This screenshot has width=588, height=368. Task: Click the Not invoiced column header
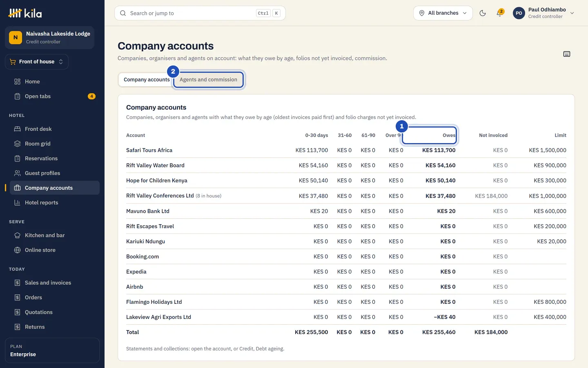tap(493, 135)
